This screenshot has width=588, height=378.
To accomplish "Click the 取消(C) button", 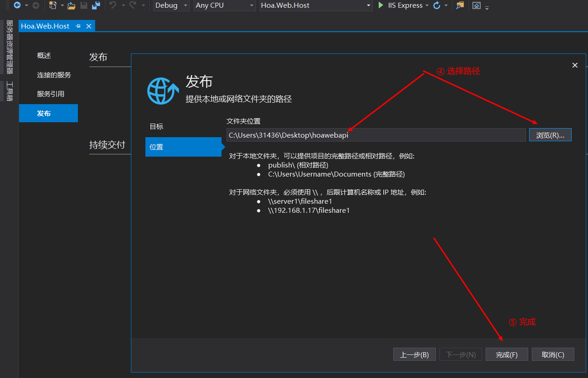I will point(553,355).
